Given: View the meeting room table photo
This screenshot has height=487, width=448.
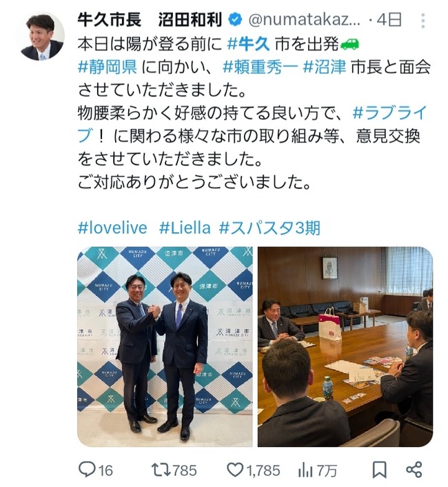Looking at the screenshot, I should [x=345, y=346].
